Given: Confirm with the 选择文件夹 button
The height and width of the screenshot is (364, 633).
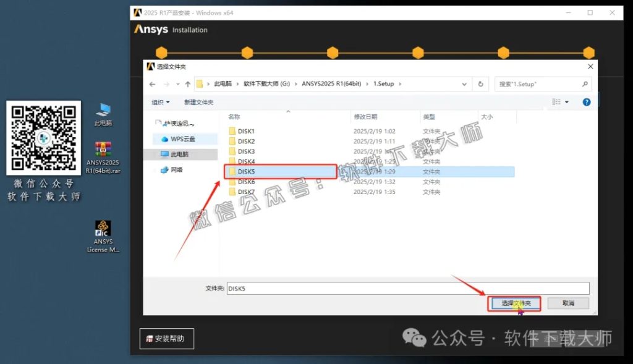Looking at the screenshot, I should point(515,303).
